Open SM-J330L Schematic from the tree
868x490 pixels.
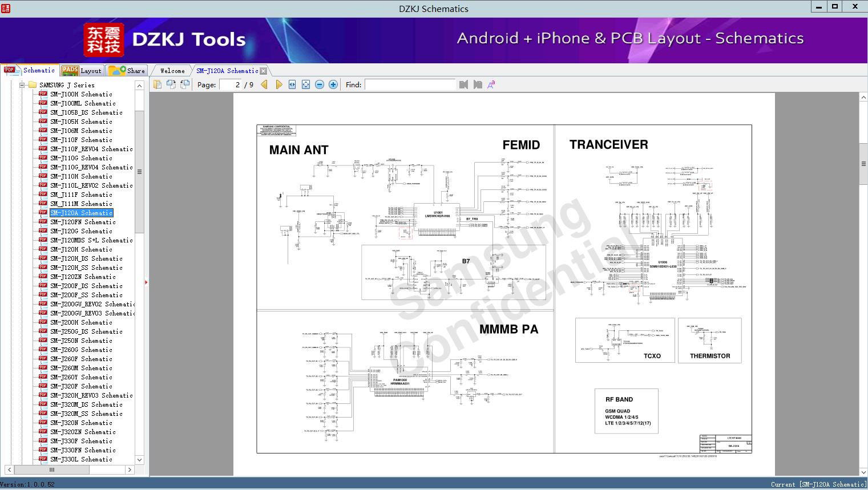(x=81, y=459)
